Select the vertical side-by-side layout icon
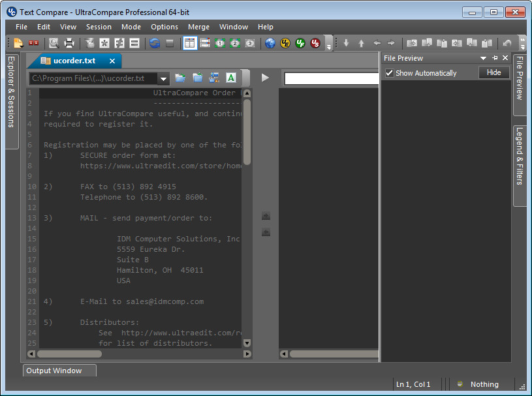This screenshot has width=532, height=396. (190, 43)
